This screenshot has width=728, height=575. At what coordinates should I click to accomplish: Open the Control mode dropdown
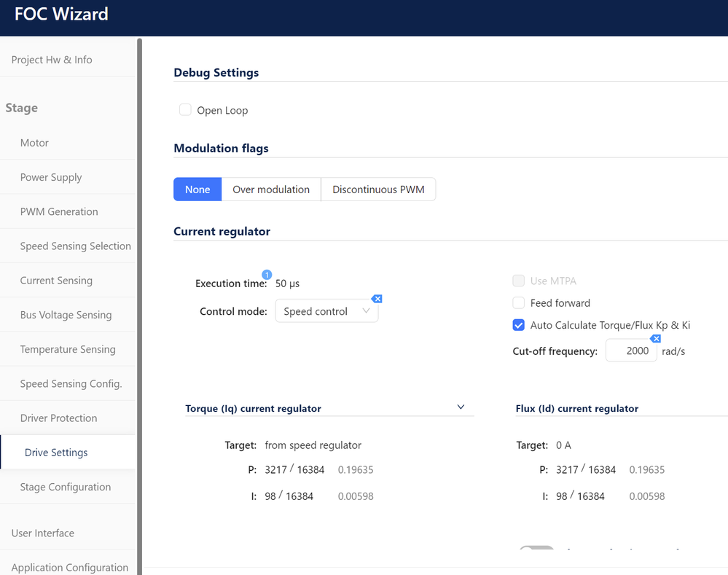click(x=326, y=311)
